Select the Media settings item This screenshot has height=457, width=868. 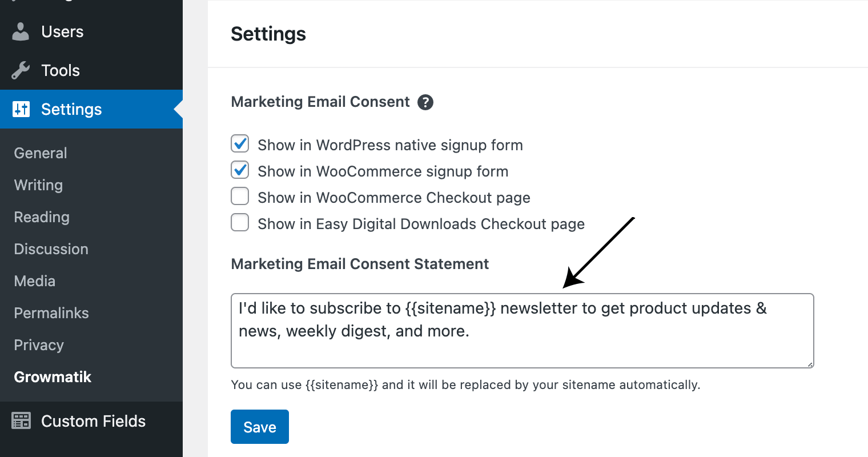pos(34,281)
